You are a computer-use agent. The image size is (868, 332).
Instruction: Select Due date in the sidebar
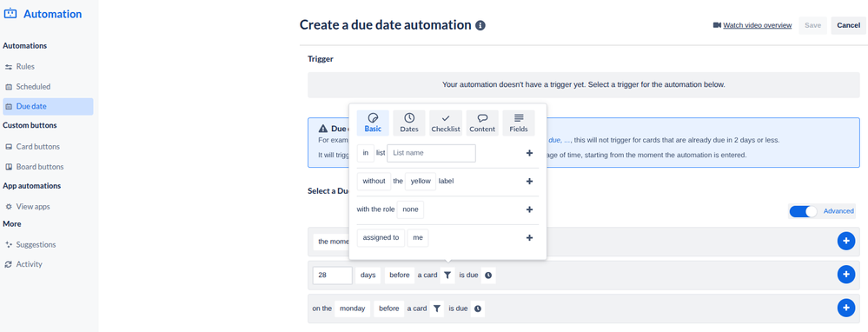48,107
